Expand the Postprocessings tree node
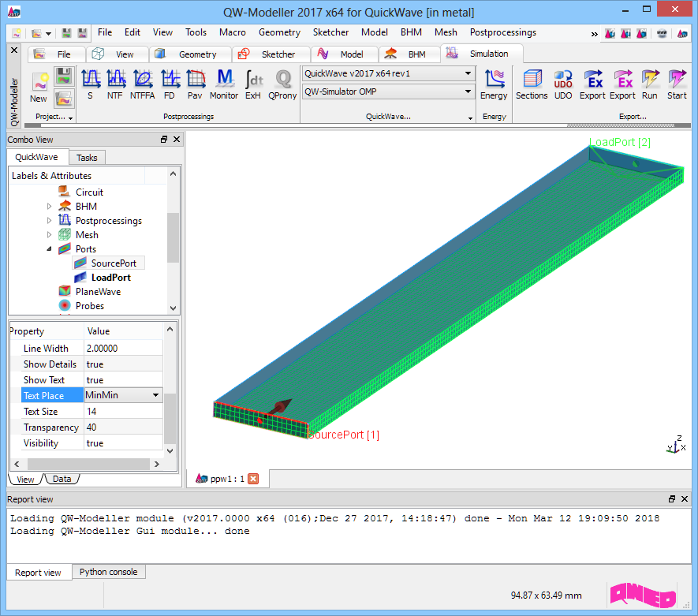Viewport: 698px width, 616px height. [49, 221]
